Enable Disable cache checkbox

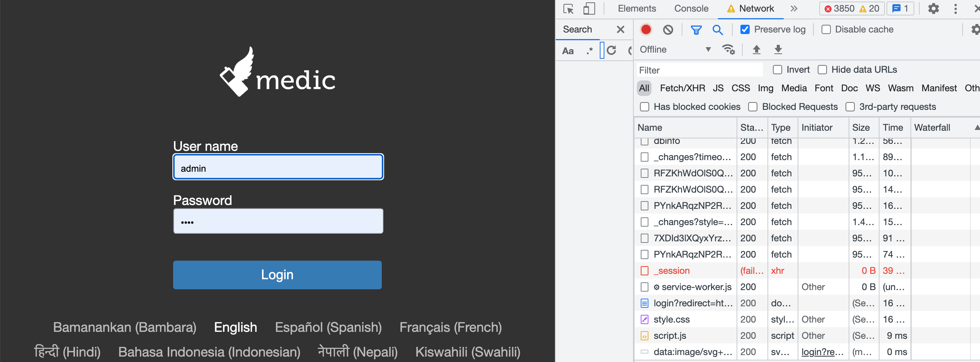click(x=826, y=29)
